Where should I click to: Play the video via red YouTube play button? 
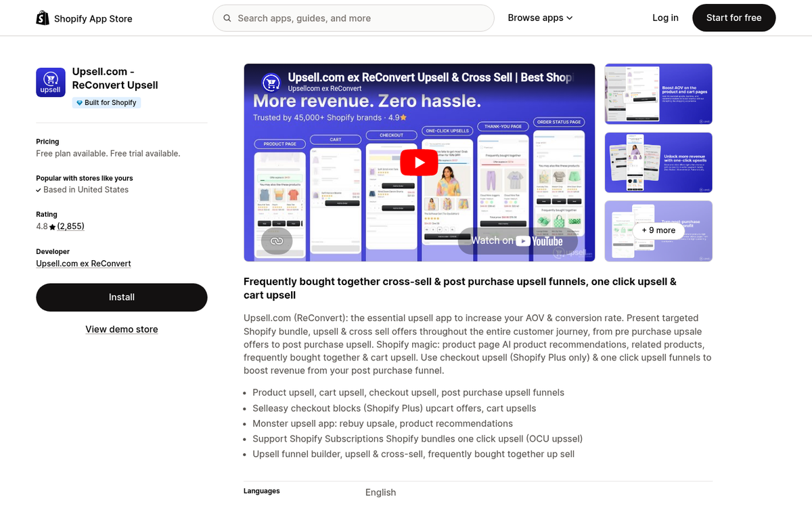419,162
